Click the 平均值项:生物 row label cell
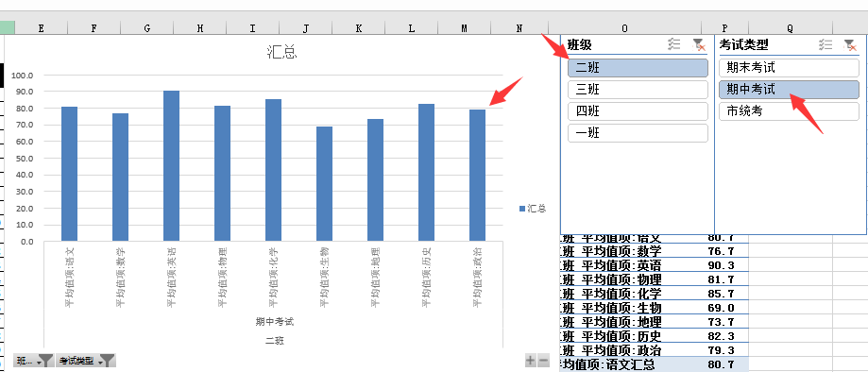Viewport: 868px width, 372px height. tap(631, 308)
